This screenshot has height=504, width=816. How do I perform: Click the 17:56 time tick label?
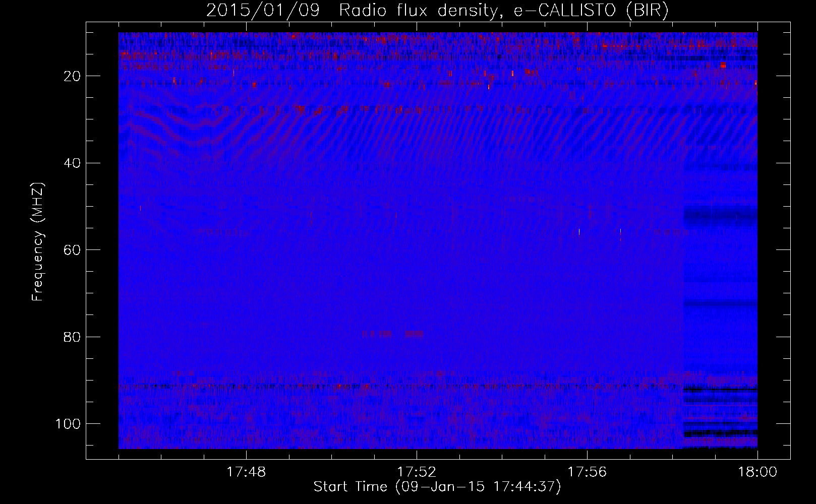click(587, 472)
